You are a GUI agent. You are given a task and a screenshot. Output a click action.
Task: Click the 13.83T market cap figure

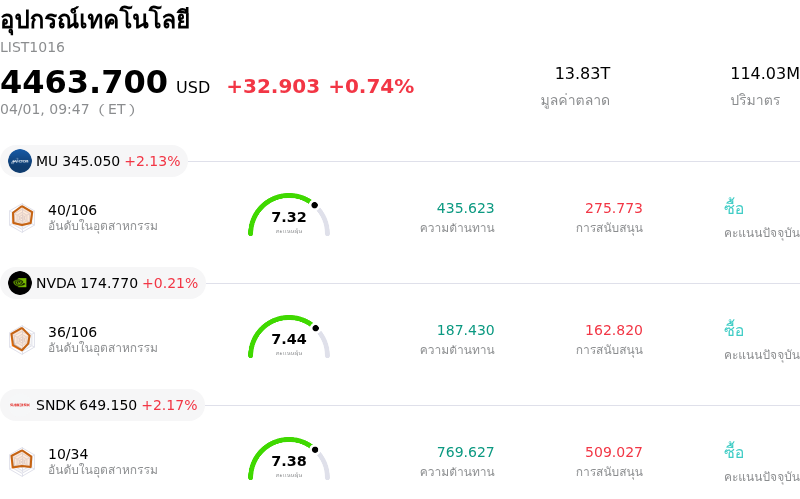[x=582, y=73]
